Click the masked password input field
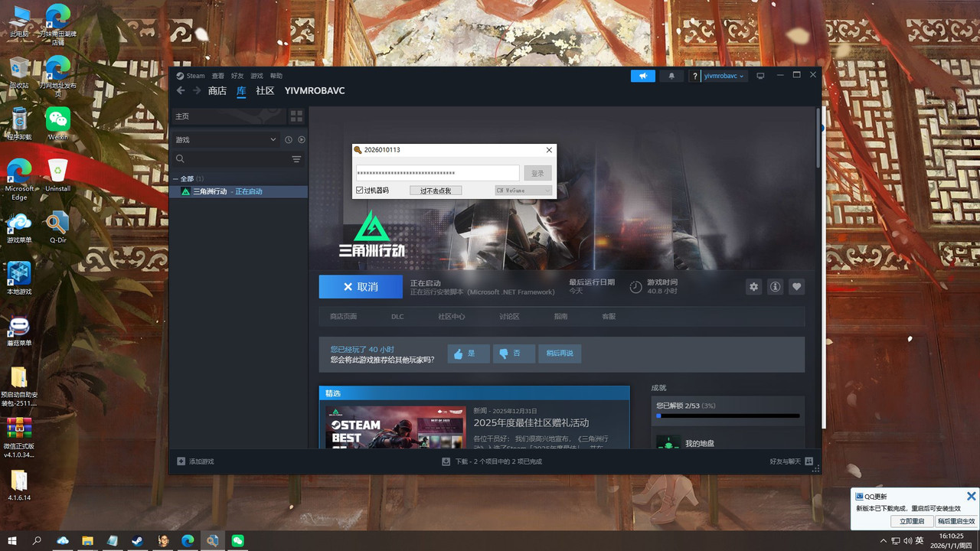 coord(438,173)
